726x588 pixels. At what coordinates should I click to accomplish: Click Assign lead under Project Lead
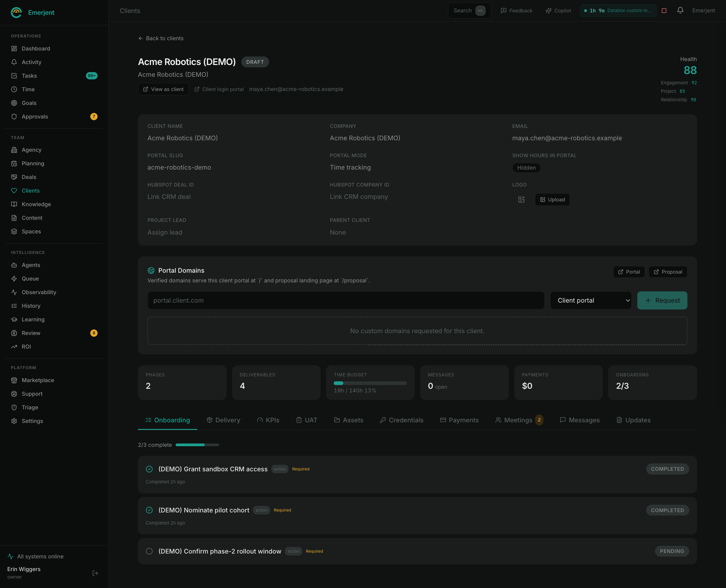point(165,232)
